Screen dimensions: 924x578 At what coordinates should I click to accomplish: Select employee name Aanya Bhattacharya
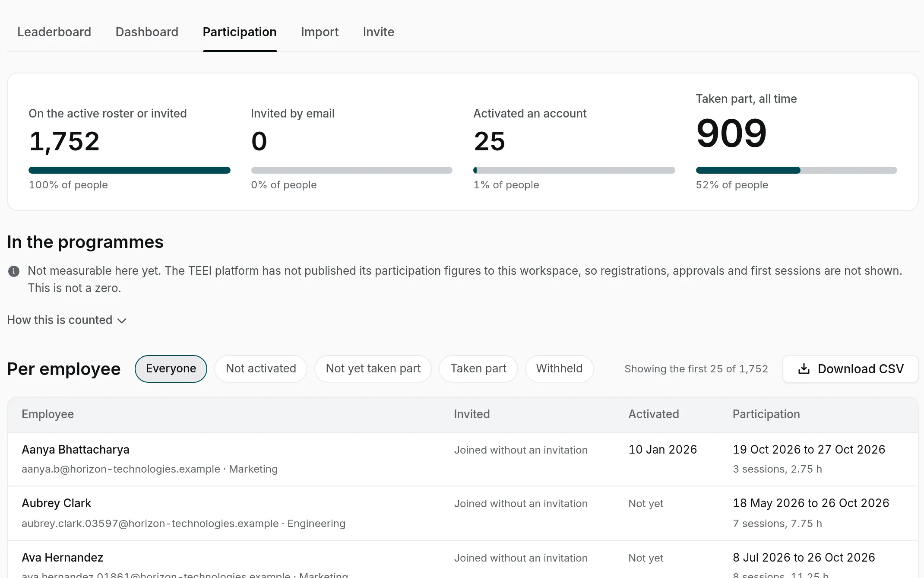pos(76,450)
